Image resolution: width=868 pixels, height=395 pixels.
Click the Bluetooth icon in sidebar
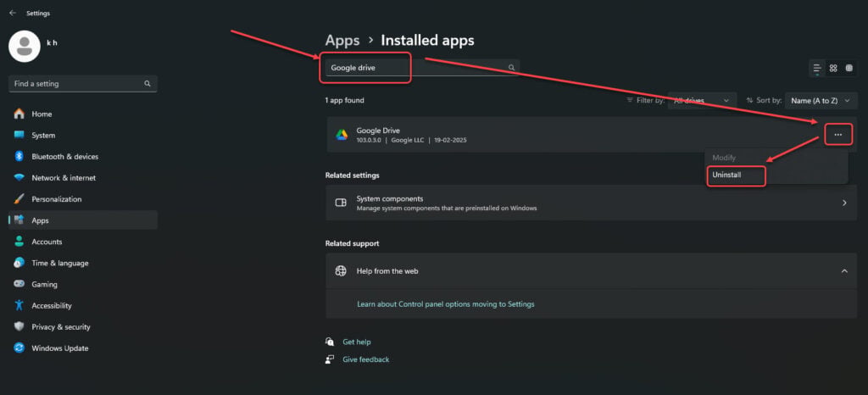pyautogui.click(x=19, y=157)
